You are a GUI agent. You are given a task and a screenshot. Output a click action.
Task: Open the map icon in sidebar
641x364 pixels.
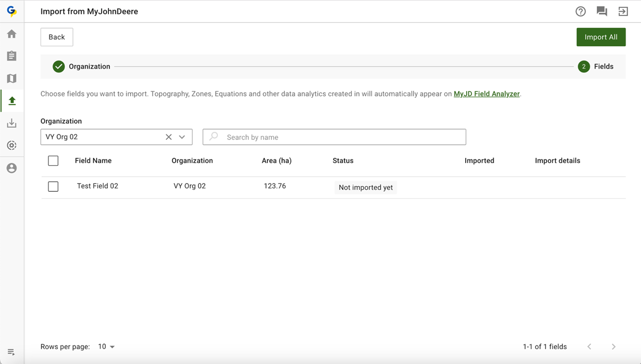(x=12, y=79)
